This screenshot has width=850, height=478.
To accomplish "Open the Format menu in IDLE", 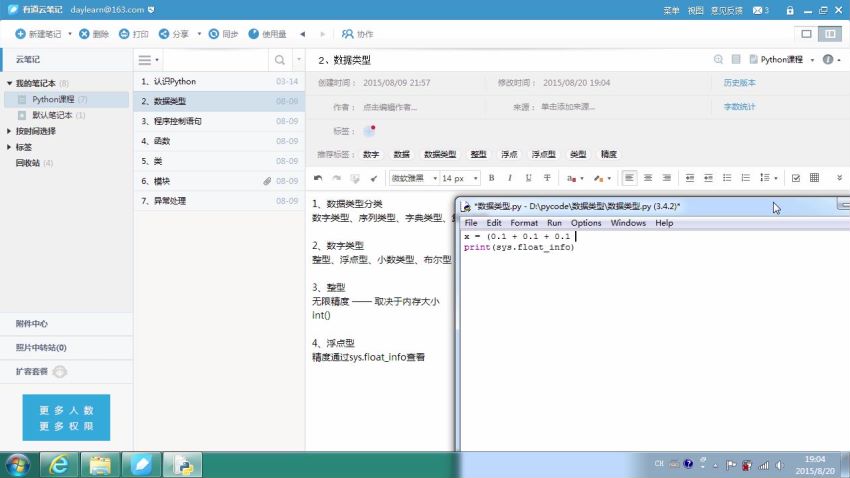I will pos(523,223).
